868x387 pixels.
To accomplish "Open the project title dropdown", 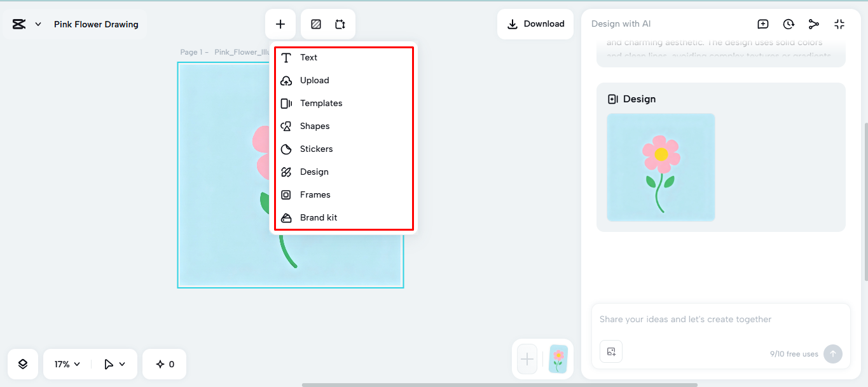I will coord(37,24).
